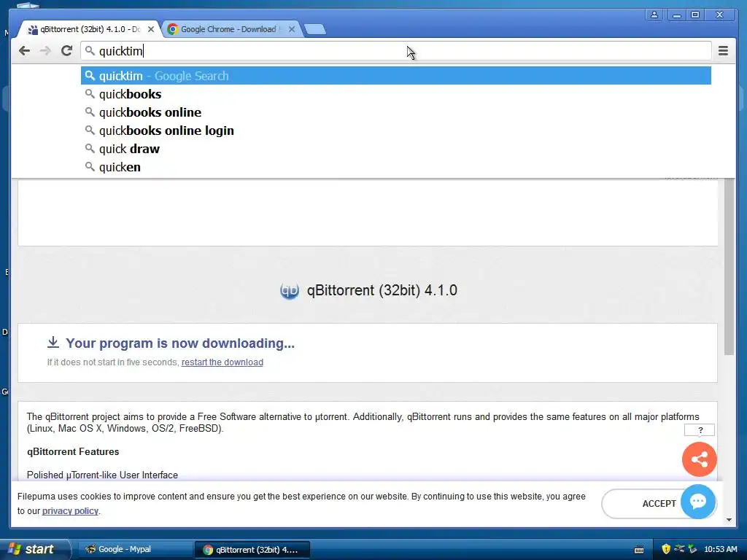
Task: Open a new tab
Action: [315, 29]
